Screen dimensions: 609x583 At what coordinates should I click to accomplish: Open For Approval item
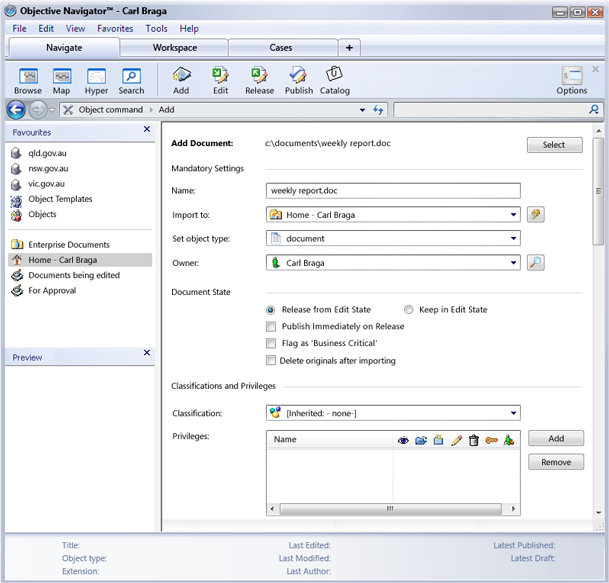[52, 291]
